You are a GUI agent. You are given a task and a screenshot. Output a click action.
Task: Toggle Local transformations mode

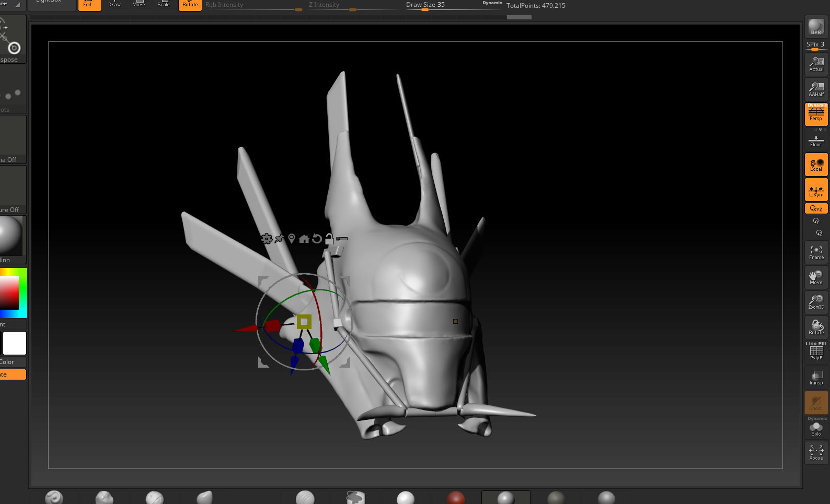tap(816, 165)
